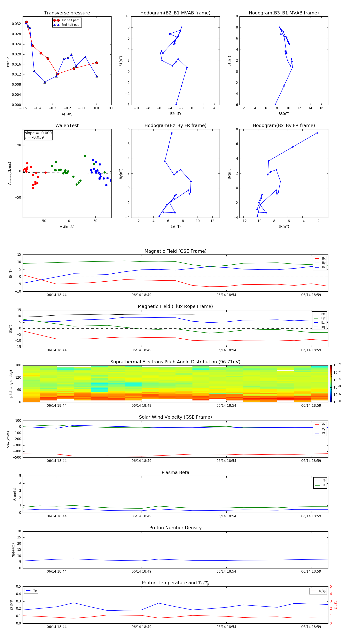Click the 'A(T·m)' x-axis label
This screenshot has height=644, width=351.
click(x=67, y=114)
